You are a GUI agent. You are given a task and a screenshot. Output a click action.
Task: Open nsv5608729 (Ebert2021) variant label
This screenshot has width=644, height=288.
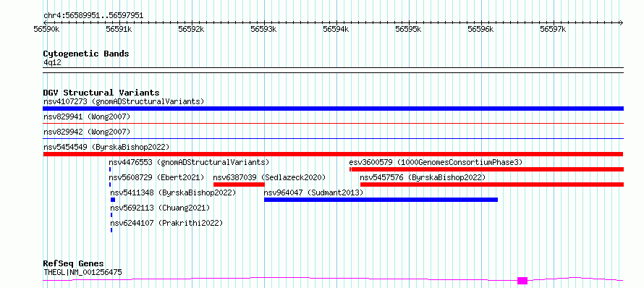click(x=156, y=177)
